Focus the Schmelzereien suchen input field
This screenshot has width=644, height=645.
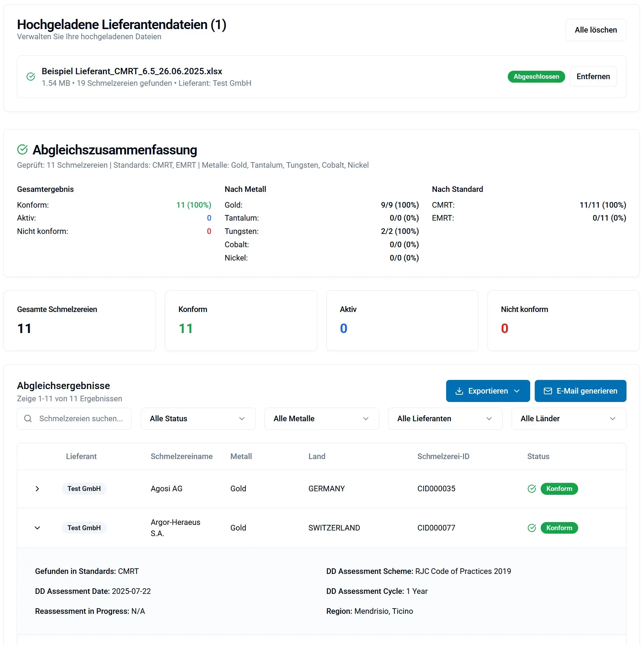(x=81, y=419)
